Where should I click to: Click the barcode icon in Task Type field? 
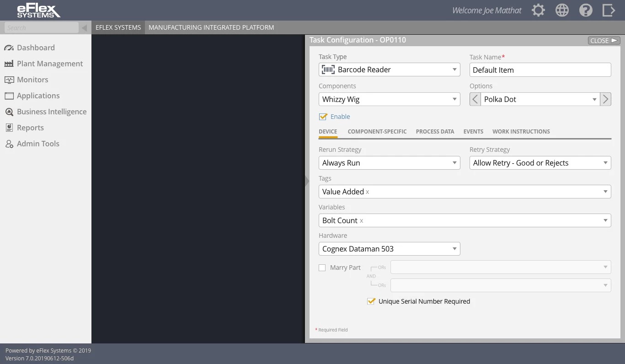coord(328,69)
